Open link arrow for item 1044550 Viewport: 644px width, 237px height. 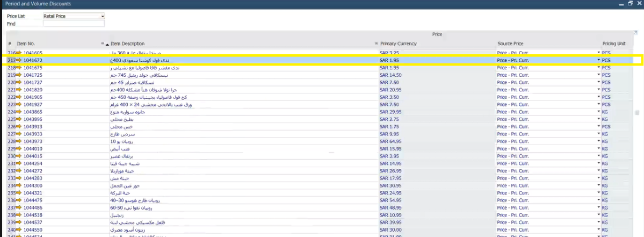[18, 231]
